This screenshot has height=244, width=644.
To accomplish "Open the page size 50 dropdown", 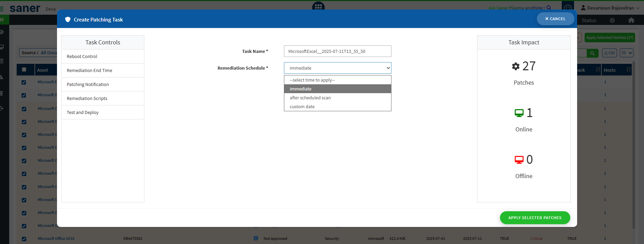I will 627,53.
